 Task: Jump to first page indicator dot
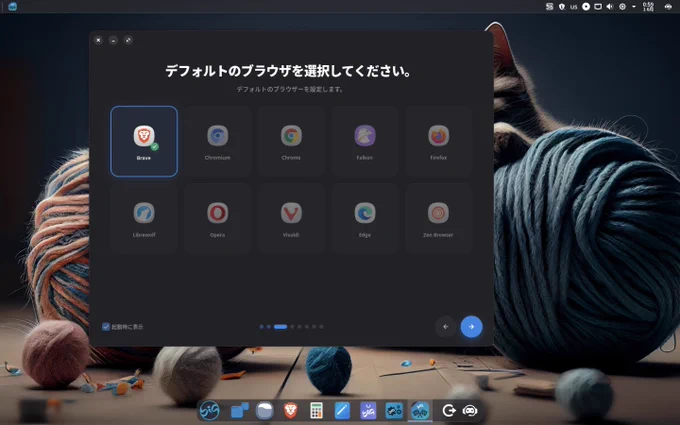[261, 327]
